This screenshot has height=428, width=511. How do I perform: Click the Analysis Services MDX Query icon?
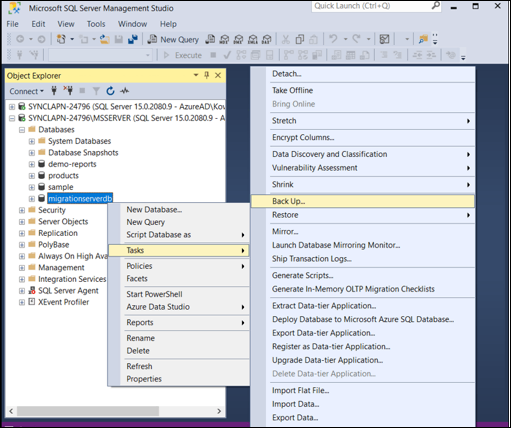tap(224, 39)
